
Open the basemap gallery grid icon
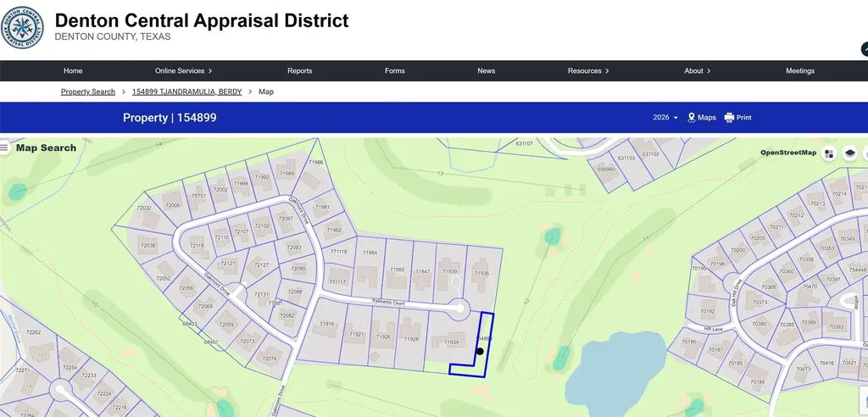tap(829, 153)
